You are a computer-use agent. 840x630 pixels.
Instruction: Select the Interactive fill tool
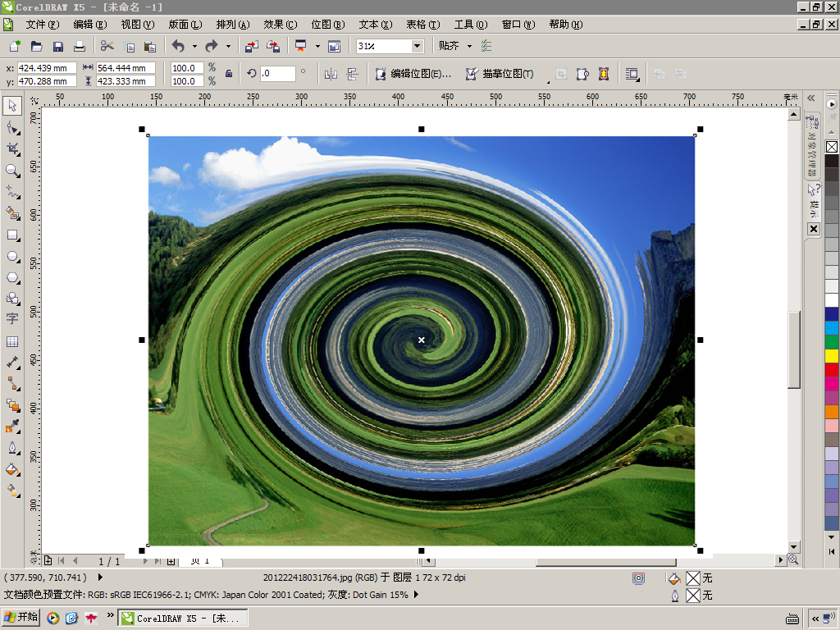(x=12, y=491)
